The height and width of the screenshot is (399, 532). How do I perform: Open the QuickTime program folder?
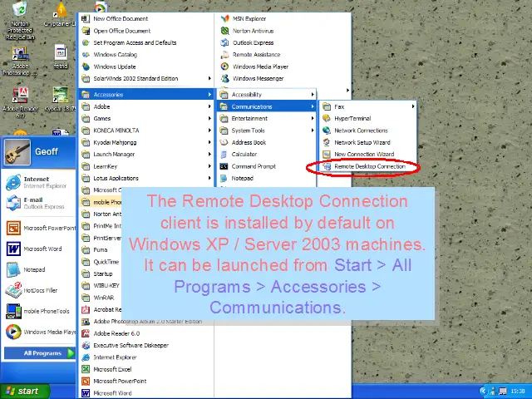pos(101,262)
